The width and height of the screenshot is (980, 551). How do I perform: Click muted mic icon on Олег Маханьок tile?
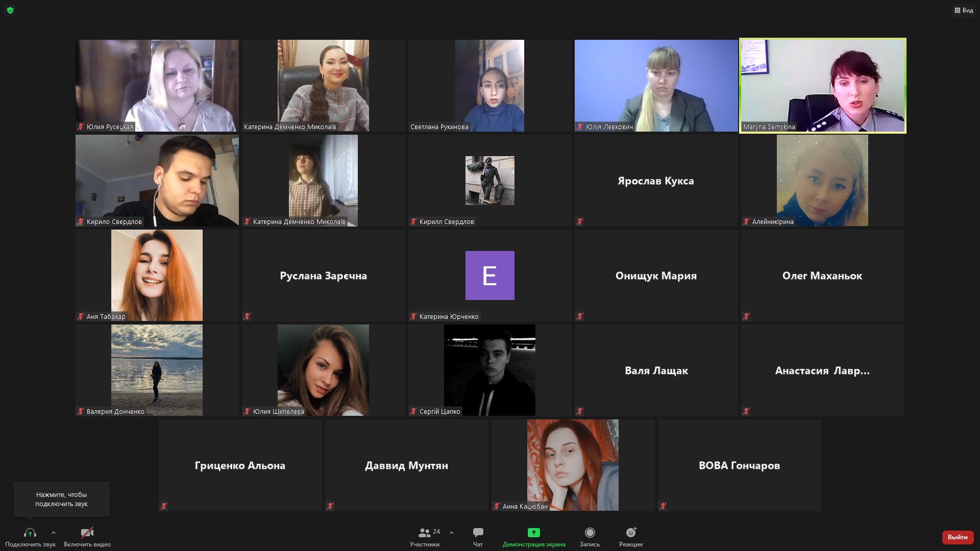point(746,316)
